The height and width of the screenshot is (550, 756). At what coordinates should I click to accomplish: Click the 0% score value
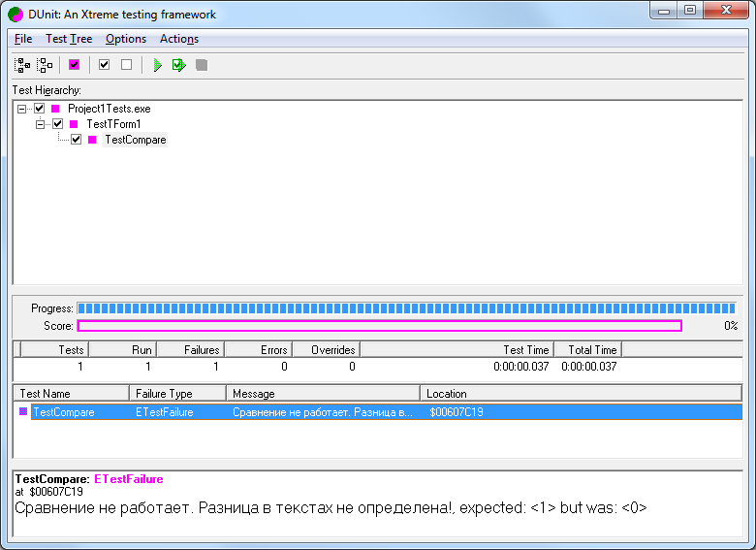tap(731, 326)
